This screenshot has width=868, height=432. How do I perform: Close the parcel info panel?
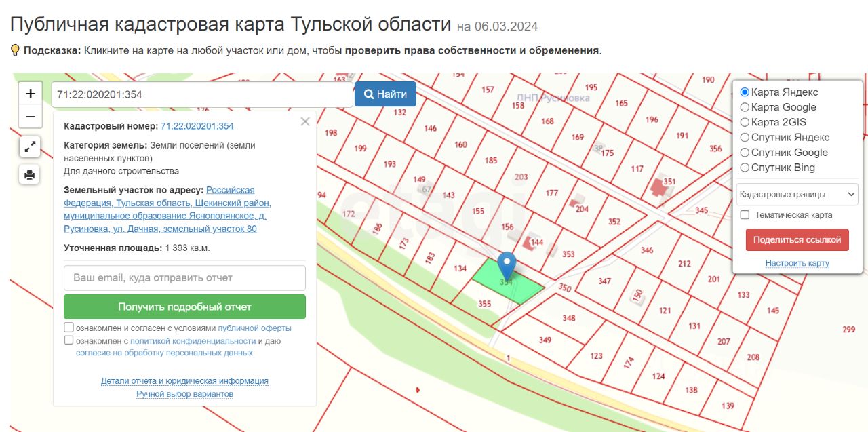pyautogui.click(x=305, y=121)
